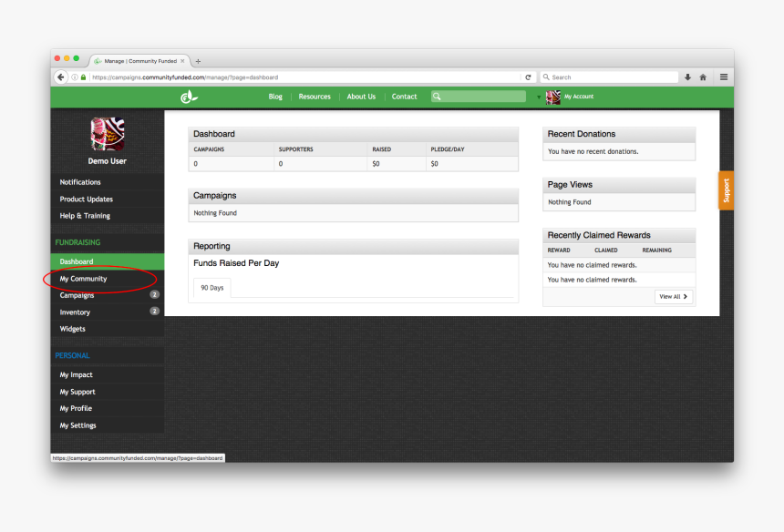Image resolution: width=784 pixels, height=532 pixels.
Task: Click My Account link
Action: [579, 97]
